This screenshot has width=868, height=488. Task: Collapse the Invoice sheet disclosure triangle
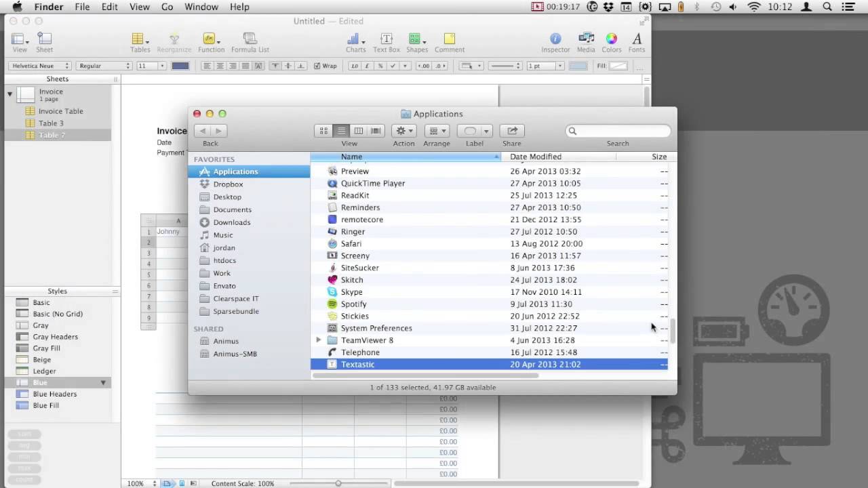10,94
